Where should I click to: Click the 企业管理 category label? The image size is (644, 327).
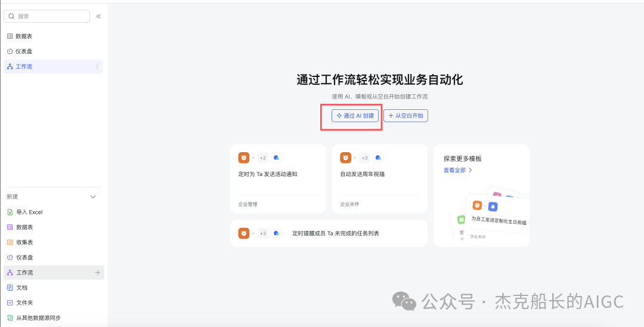pyautogui.click(x=247, y=204)
